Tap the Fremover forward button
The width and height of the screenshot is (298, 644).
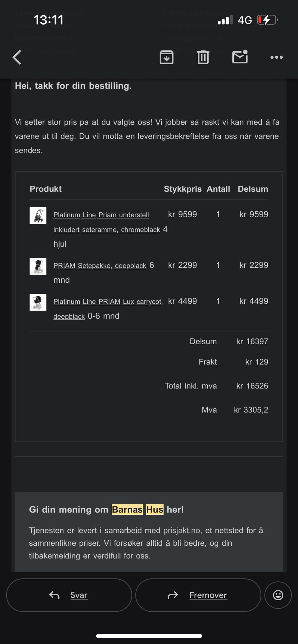pos(198,595)
